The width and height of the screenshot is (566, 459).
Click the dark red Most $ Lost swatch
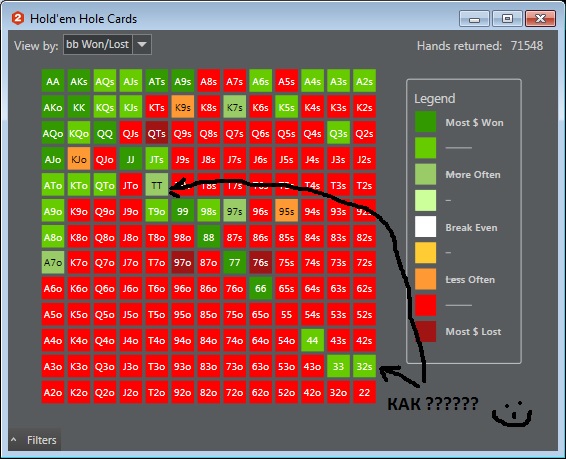(425, 331)
